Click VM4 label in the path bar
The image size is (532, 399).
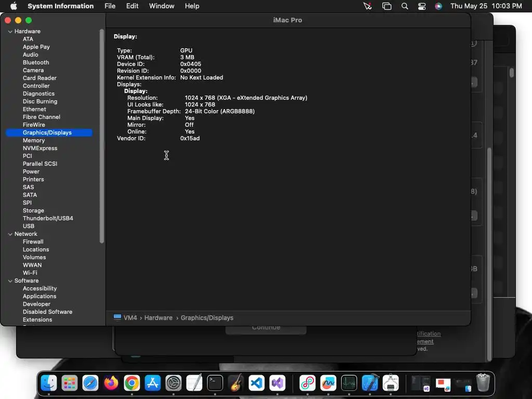click(130, 318)
